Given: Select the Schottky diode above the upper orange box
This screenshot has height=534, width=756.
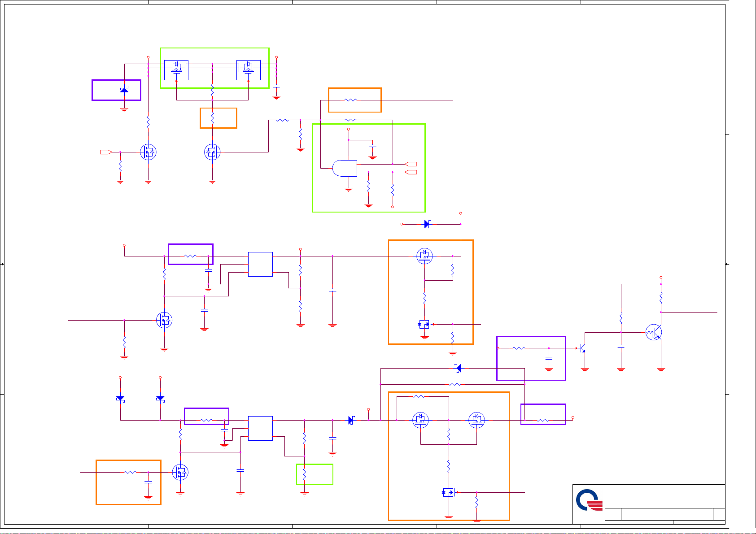Looking at the screenshot, I should pos(427,224).
